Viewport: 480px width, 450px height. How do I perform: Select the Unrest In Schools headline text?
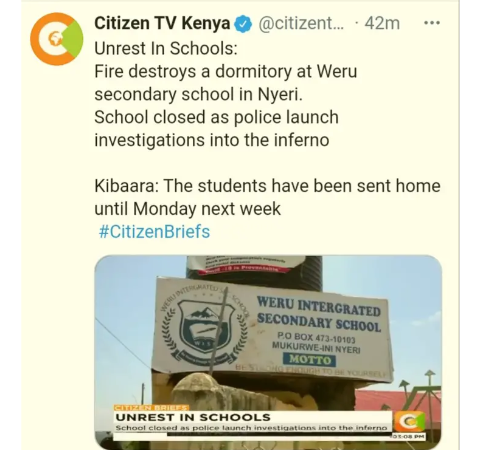pyautogui.click(x=166, y=48)
